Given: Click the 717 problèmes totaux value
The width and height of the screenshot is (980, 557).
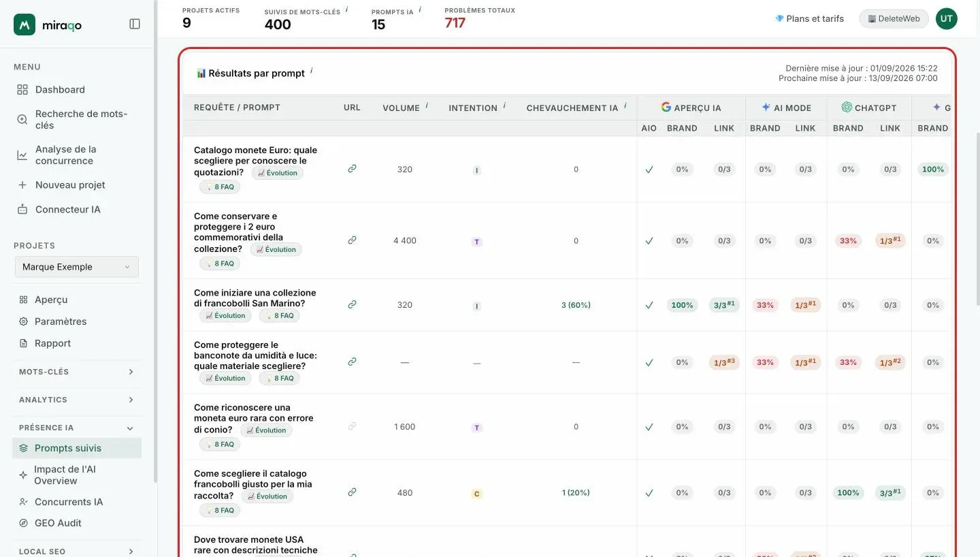Looking at the screenshot, I should pyautogui.click(x=455, y=23).
